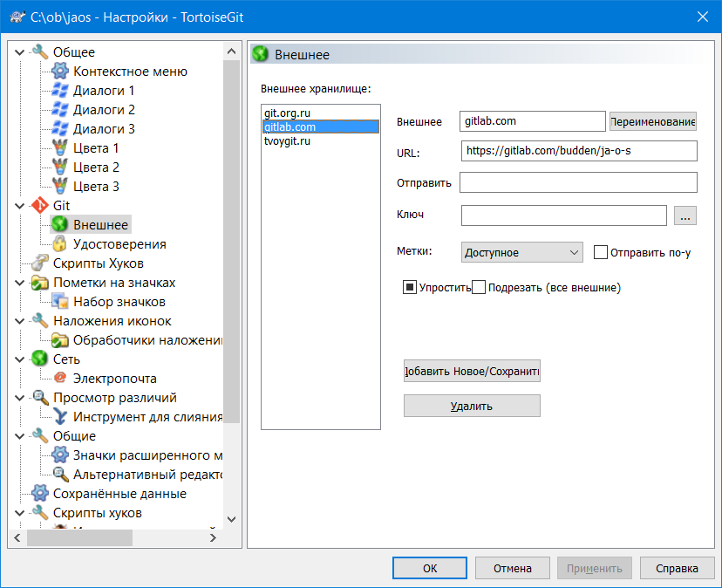Click the padlock icon of Удостоверения
This screenshot has width=722, height=588.
60,244
